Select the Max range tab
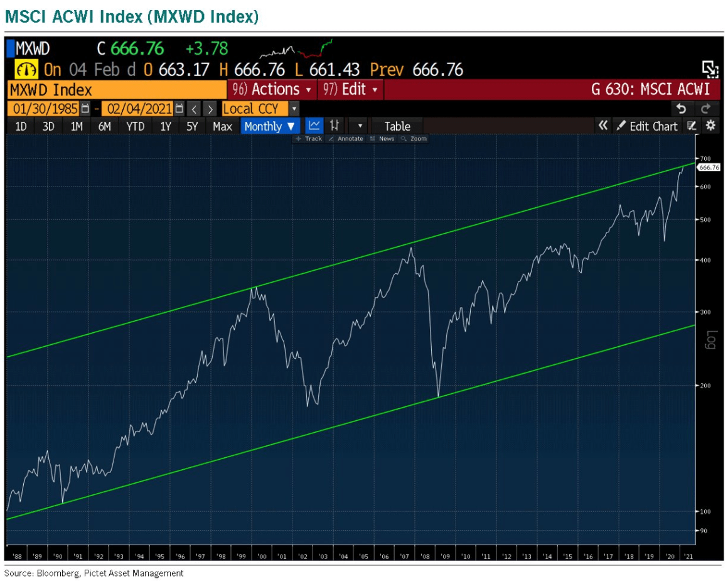This screenshot has width=728, height=581. (222, 126)
